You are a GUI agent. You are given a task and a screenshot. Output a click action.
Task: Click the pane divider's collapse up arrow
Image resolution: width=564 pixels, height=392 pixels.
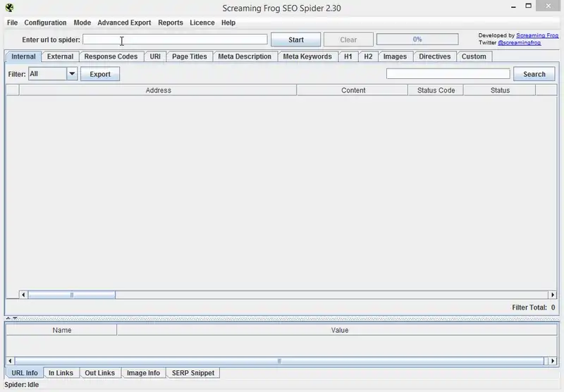point(8,318)
